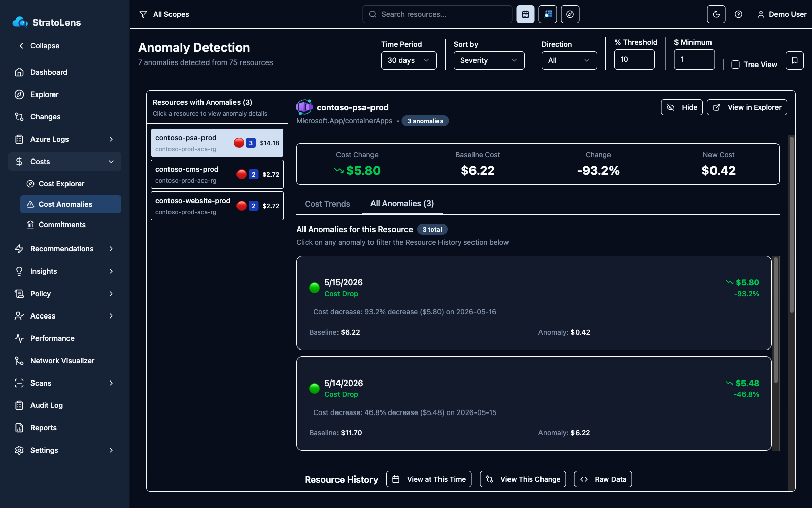
Task: Go to Dashboard
Action: [x=64, y=72]
